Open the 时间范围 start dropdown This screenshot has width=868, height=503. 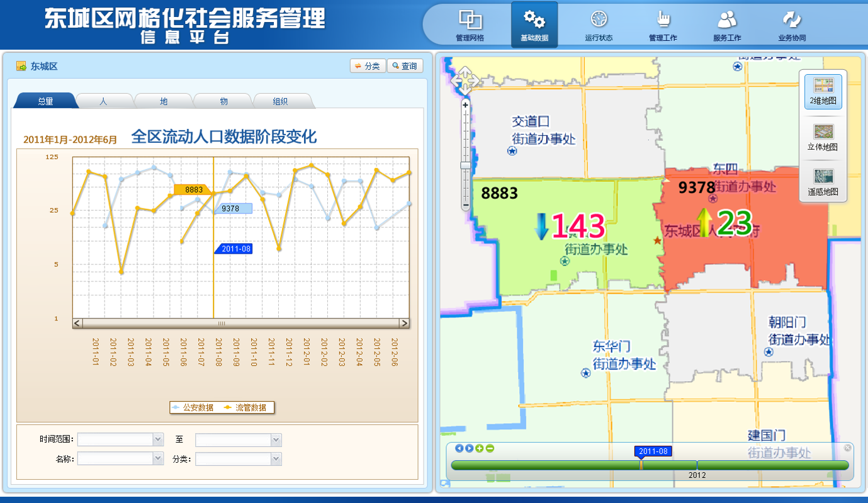[158, 439]
